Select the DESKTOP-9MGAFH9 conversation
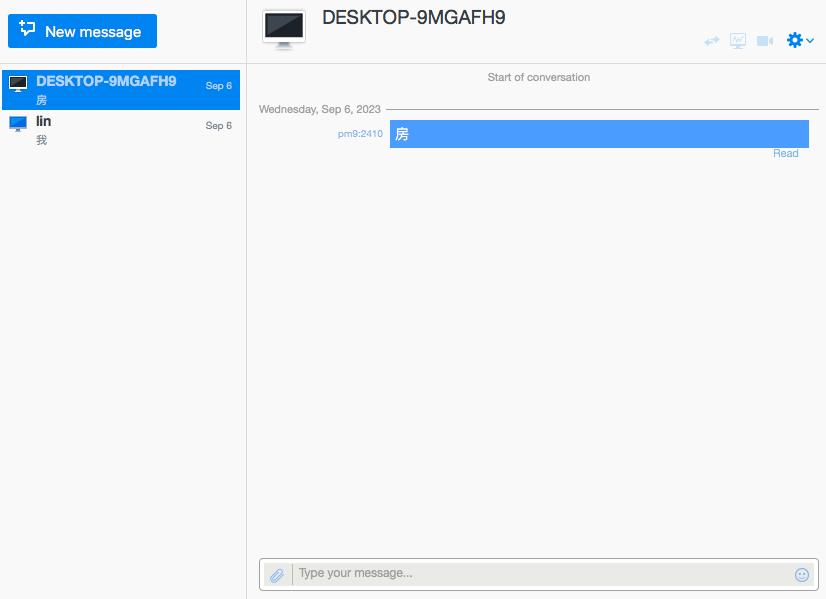The height and width of the screenshot is (599, 826). point(121,90)
